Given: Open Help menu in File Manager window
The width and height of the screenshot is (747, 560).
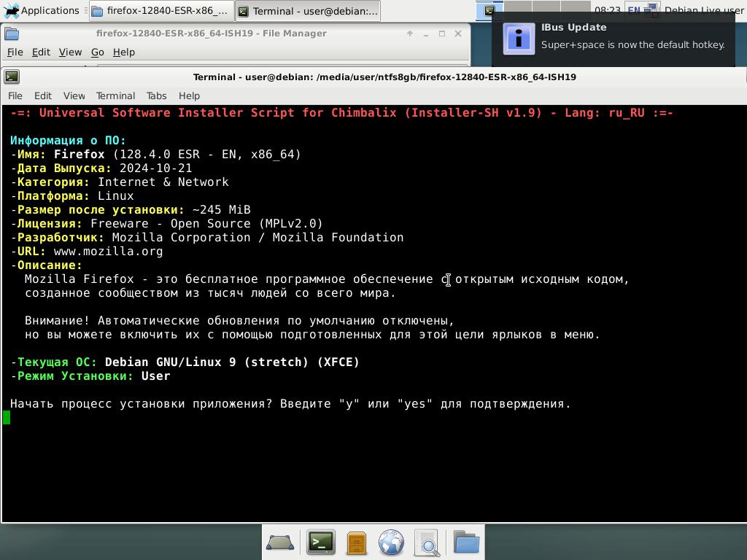Looking at the screenshot, I should [x=124, y=52].
